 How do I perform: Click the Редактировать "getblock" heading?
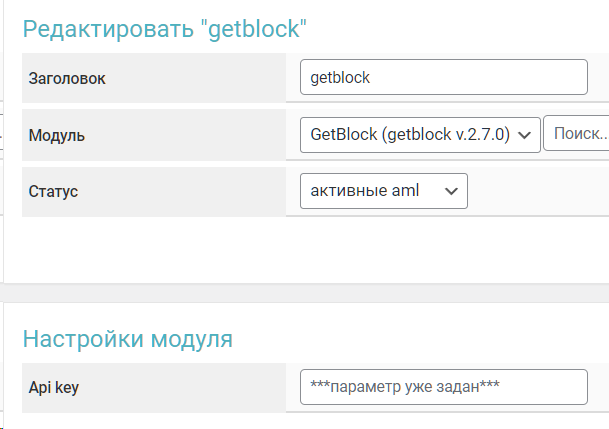tap(164, 28)
